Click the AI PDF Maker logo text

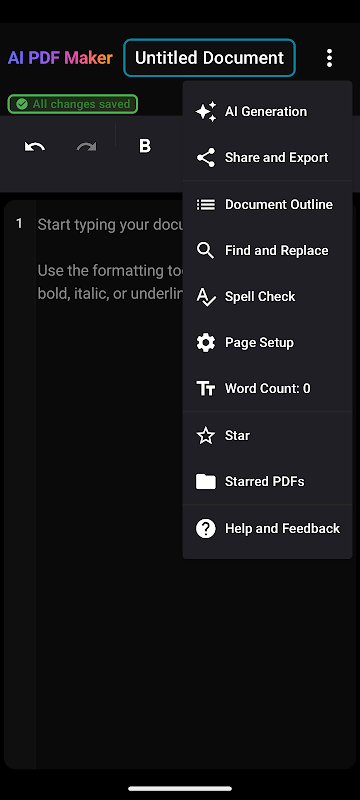pyautogui.click(x=60, y=58)
